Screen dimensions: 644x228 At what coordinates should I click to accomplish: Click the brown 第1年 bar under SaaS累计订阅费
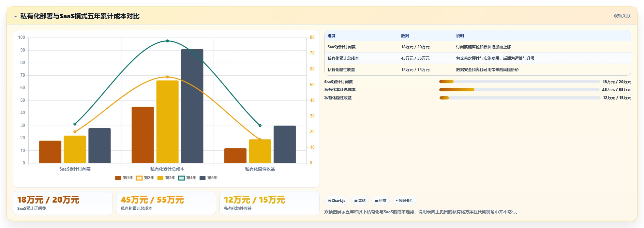tap(50, 152)
